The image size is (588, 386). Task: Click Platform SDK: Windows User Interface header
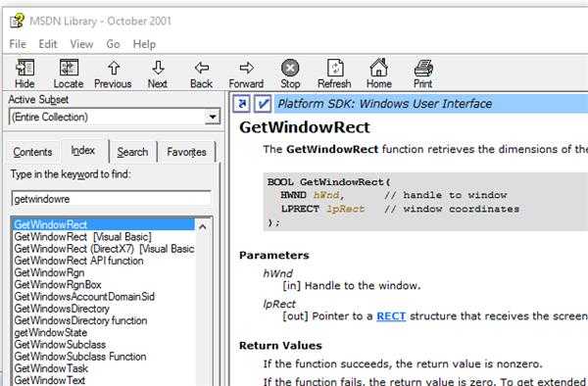385,104
